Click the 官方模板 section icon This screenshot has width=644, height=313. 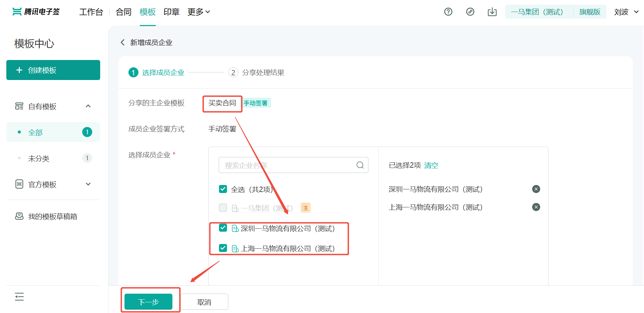coord(19,184)
